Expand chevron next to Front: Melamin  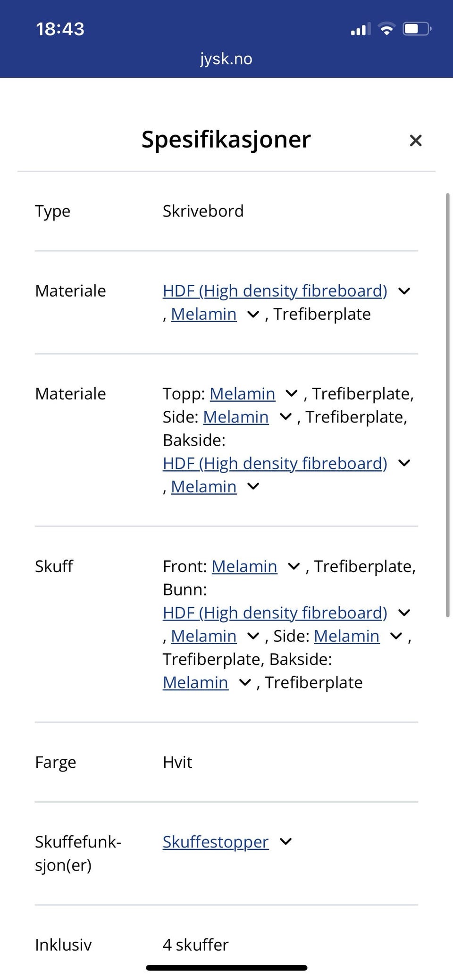[x=294, y=566]
